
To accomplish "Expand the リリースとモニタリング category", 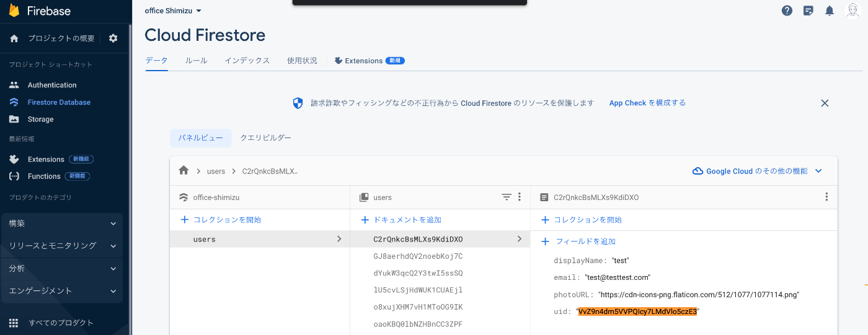I will [x=62, y=246].
